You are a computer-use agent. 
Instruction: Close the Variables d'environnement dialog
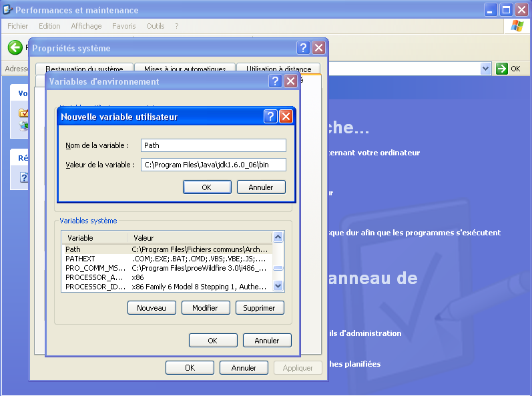point(290,81)
